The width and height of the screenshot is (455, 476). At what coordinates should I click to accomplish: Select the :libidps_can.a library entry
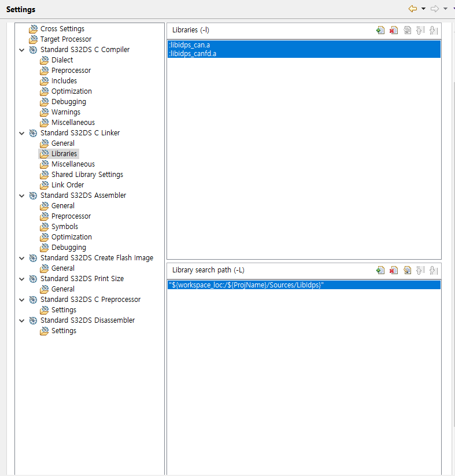(x=304, y=45)
